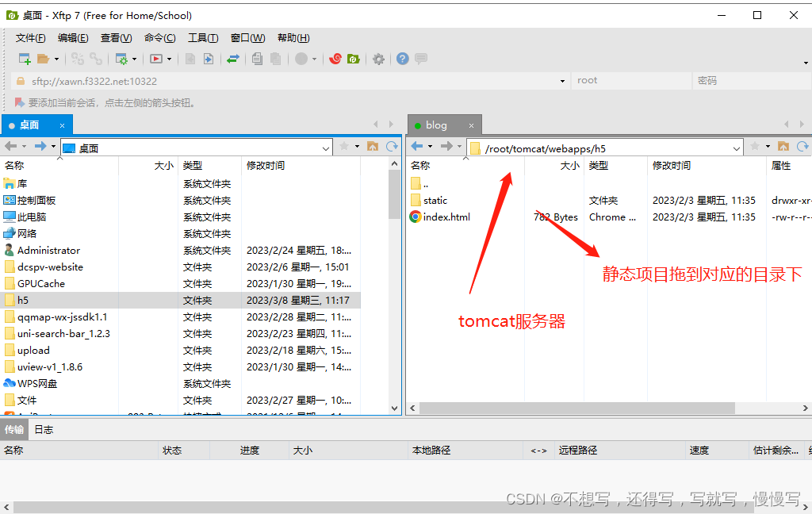This screenshot has height=514, width=812.
Task: Select the h5 folder in local pane
Action: pyautogui.click(x=180, y=301)
